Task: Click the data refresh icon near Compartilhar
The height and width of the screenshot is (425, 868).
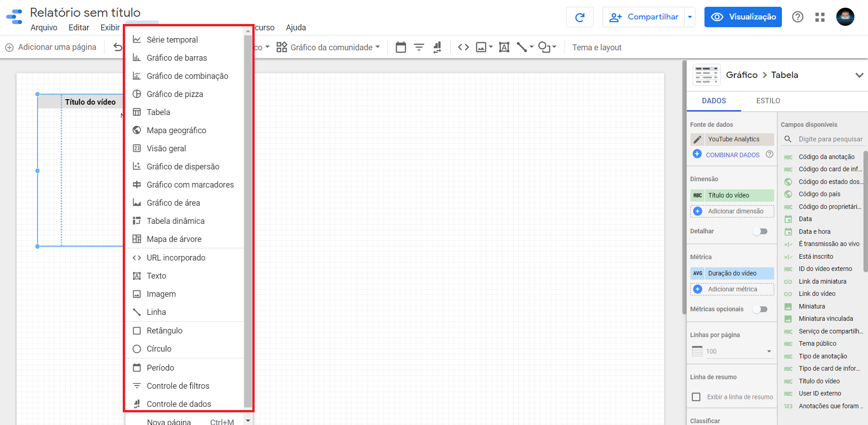Action: coord(579,17)
